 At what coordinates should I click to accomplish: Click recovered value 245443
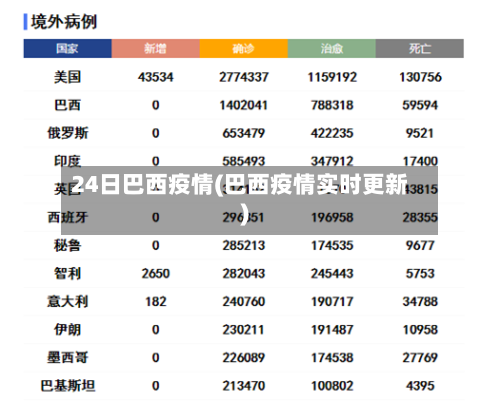[332, 274]
